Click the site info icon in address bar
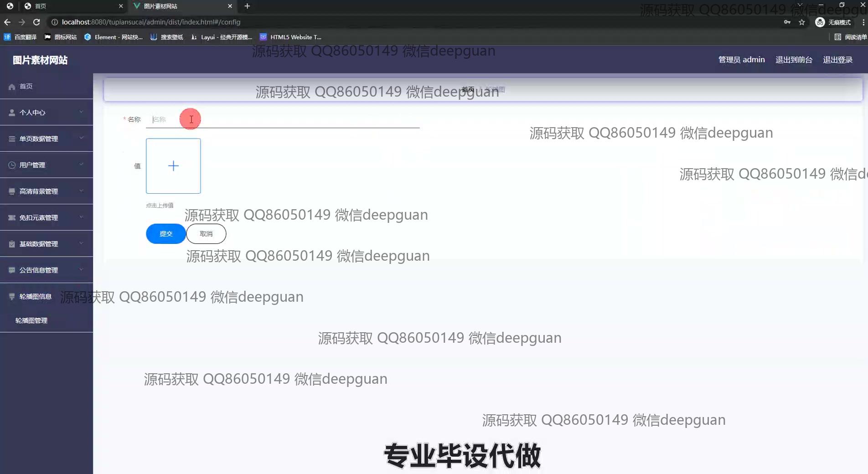The width and height of the screenshot is (868, 474). 55,22
